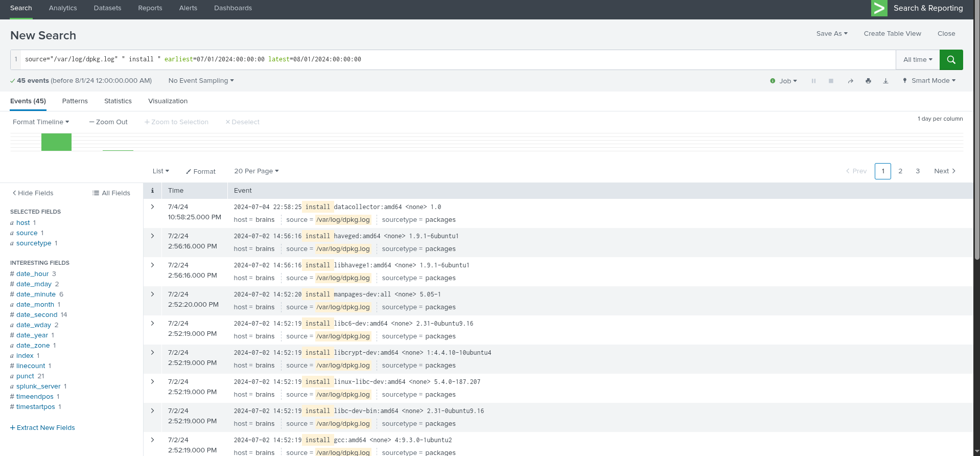
Task: Run the search with the magnifier button
Action: coord(951,60)
